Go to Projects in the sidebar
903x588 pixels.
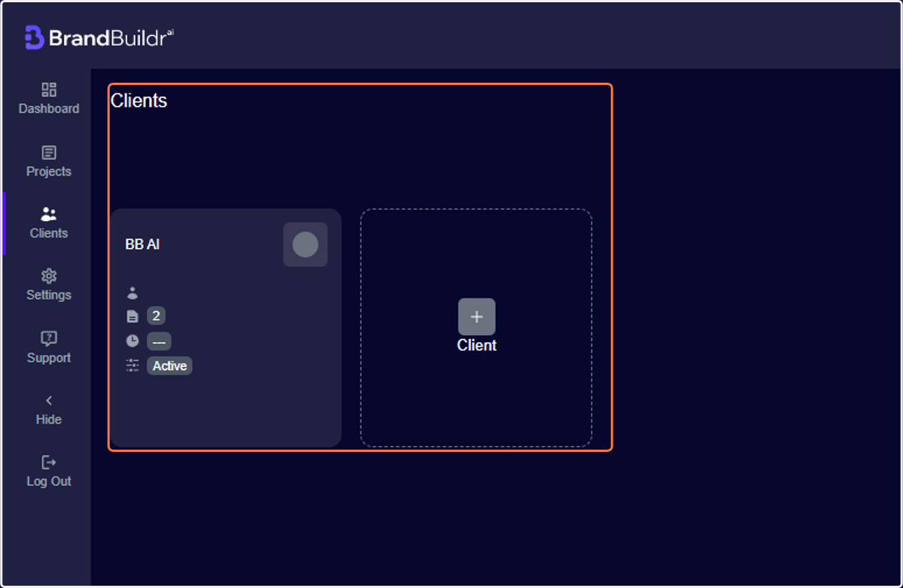tap(49, 162)
